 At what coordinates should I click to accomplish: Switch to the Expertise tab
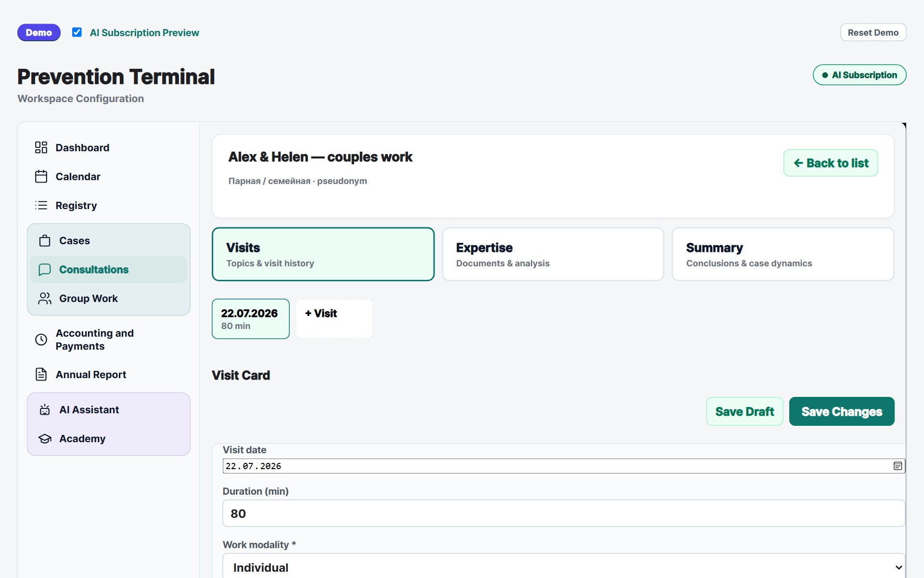[x=553, y=254]
